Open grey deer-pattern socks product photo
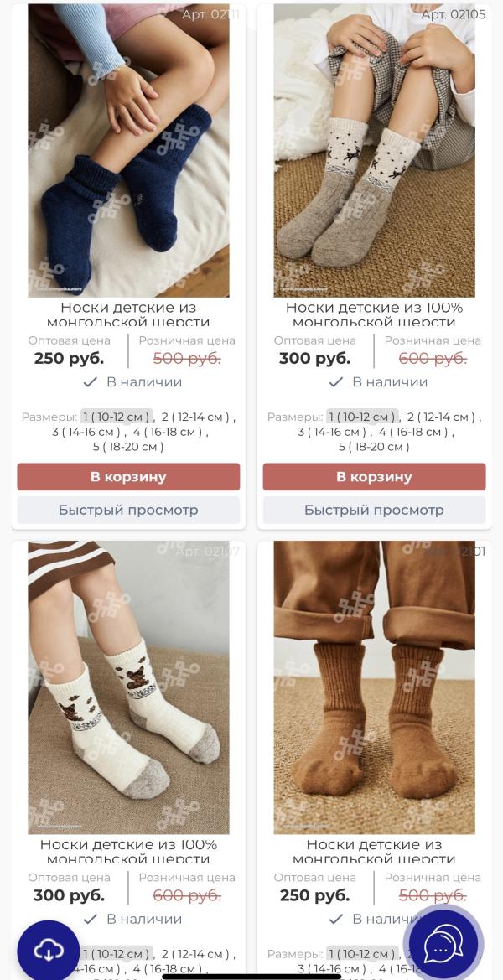The width and height of the screenshot is (503, 980). (x=374, y=150)
